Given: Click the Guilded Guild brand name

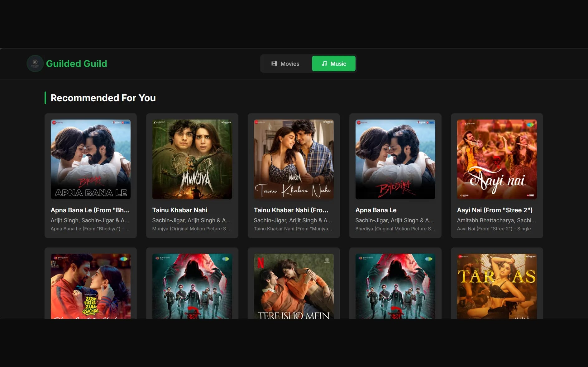Looking at the screenshot, I should [x=76, y=64].
